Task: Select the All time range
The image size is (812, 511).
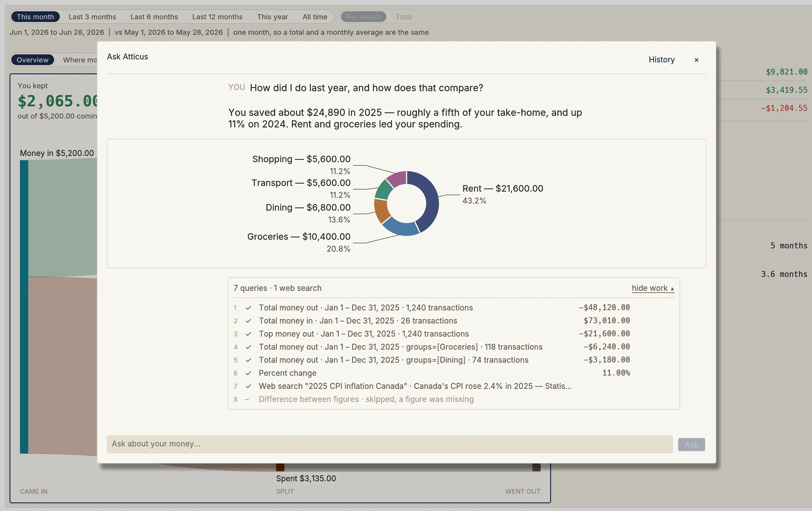Action: (x=315, y=17)
